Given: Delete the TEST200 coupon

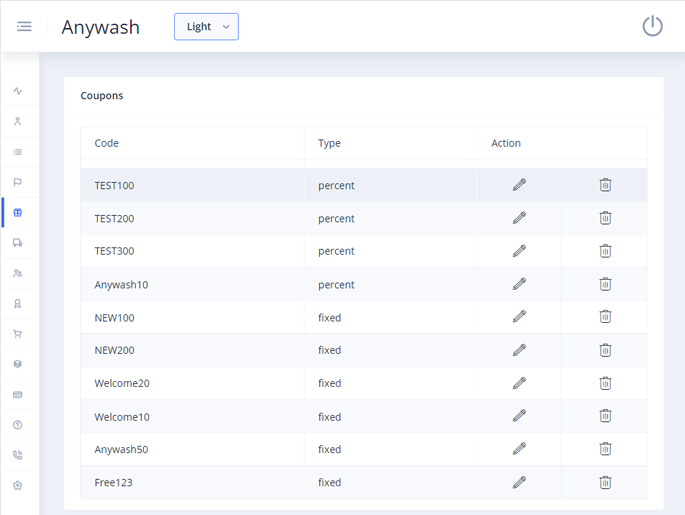Looking at the screenshot, I should tap(605, 218).
